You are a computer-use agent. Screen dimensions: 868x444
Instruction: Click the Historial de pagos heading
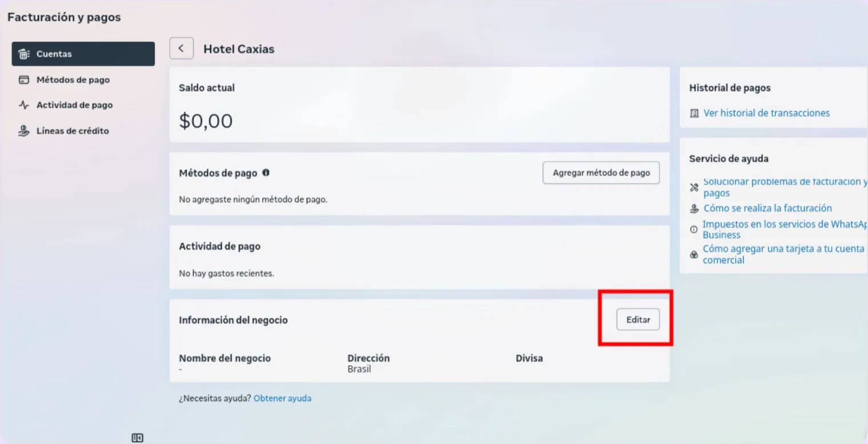click(730, 88)
